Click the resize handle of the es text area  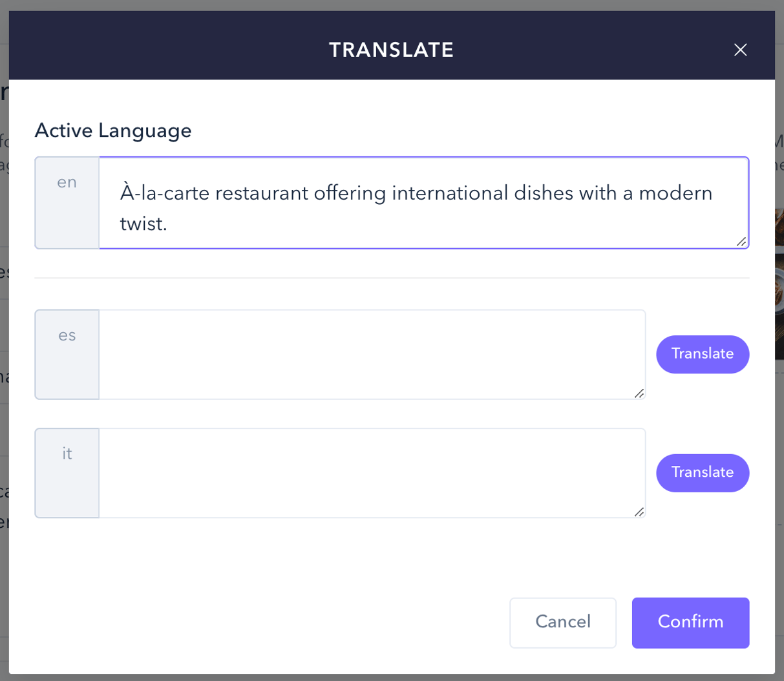coord(639,393)
